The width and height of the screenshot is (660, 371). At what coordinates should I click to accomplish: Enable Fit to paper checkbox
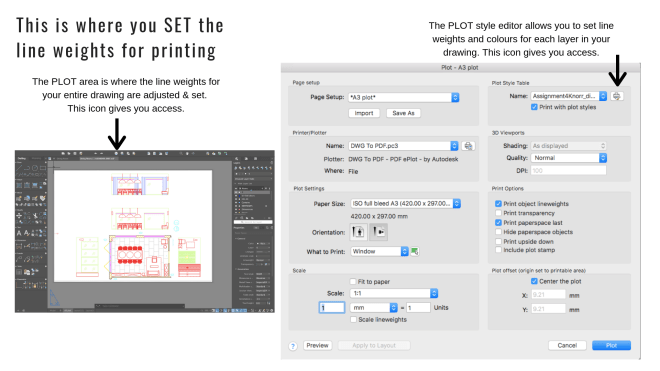pos(353,282)
